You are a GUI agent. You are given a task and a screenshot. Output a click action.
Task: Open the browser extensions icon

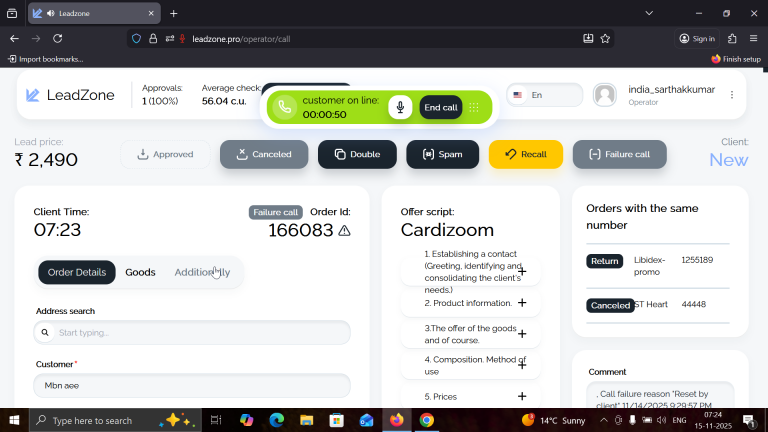click(x=732, y=39)
